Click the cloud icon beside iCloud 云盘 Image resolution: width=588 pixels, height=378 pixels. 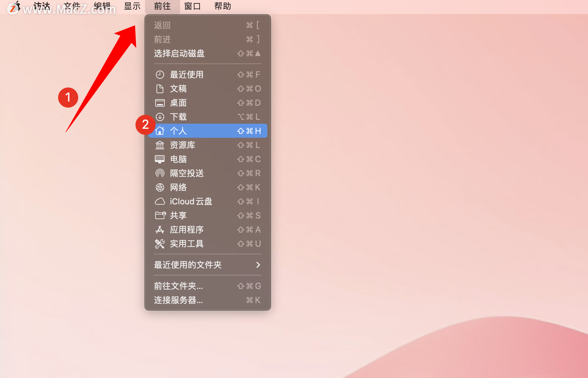(160, 201)
